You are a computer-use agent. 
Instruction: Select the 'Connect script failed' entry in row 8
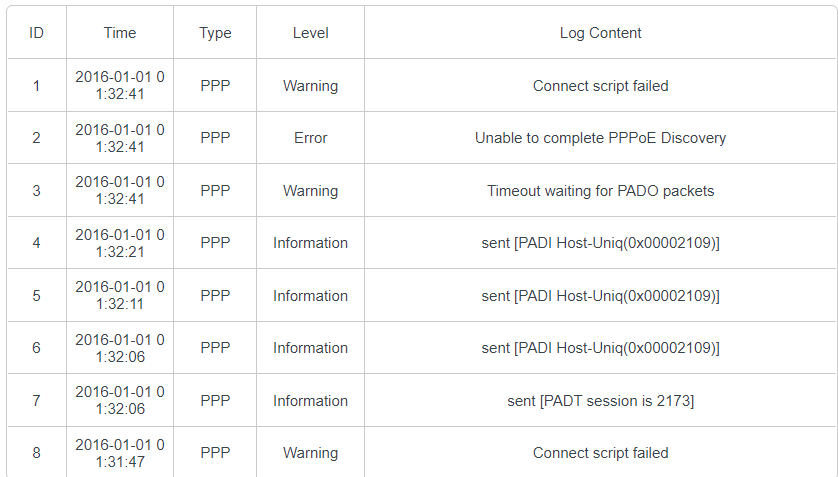[600, 453]
